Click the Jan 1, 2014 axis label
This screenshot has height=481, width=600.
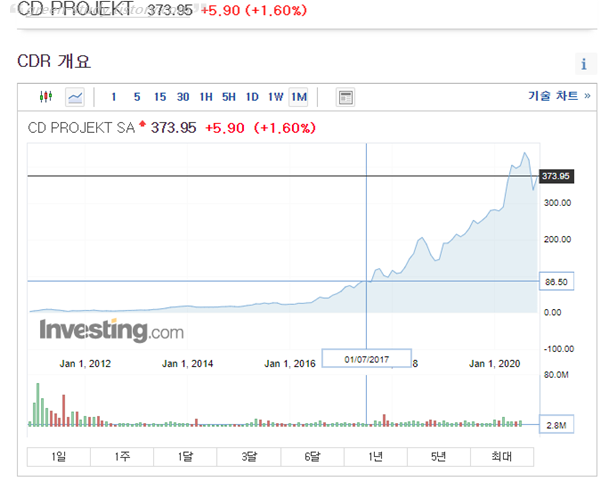click(x=188, y=364)
